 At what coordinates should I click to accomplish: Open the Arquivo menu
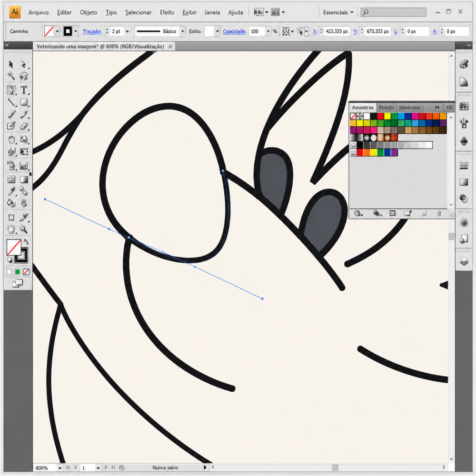coord(39,12)
